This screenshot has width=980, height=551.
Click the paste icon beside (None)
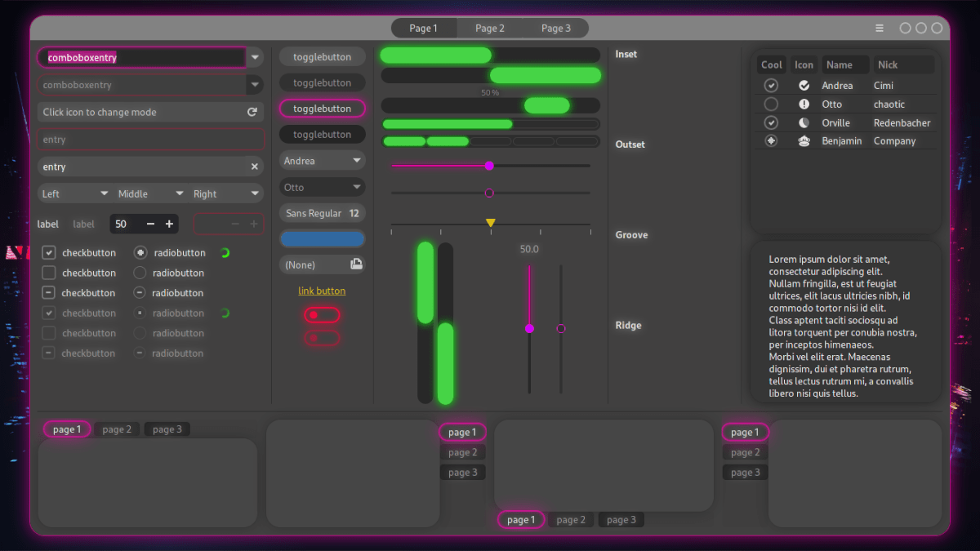tap(354, 264)
